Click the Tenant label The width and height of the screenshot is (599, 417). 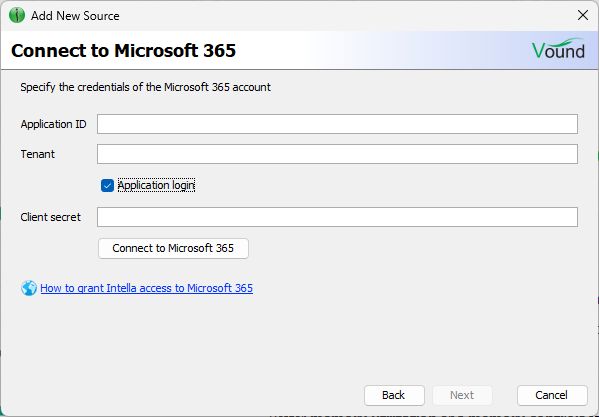pyautogui.click(x=37, y=154)
